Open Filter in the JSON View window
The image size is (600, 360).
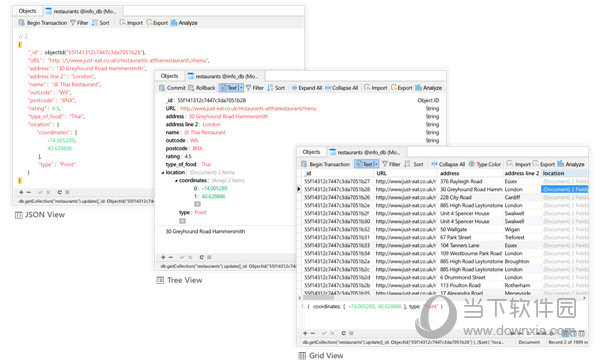coord(79,23)
